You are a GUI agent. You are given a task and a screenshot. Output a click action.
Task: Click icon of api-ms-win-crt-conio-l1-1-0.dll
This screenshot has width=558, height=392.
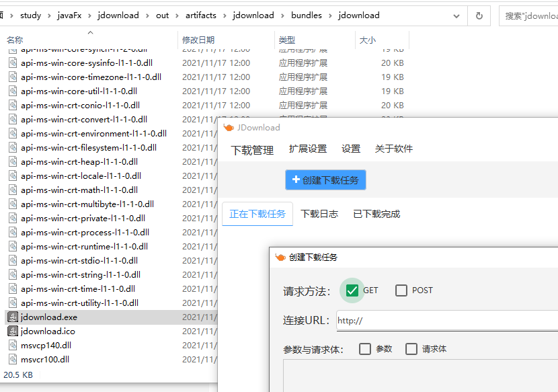point(13,106)
